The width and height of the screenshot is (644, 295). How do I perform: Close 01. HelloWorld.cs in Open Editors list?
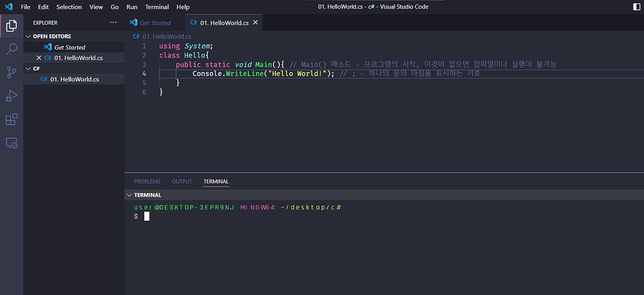coord(39,58)
